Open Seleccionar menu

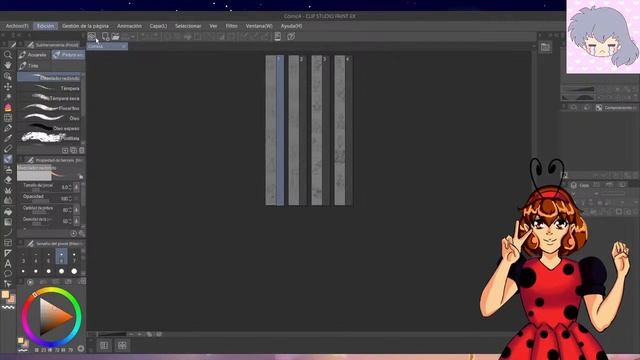click(188, 26)
